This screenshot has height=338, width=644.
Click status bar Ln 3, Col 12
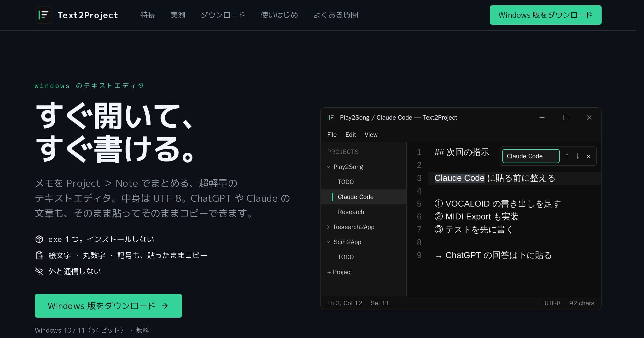point(345,303)
